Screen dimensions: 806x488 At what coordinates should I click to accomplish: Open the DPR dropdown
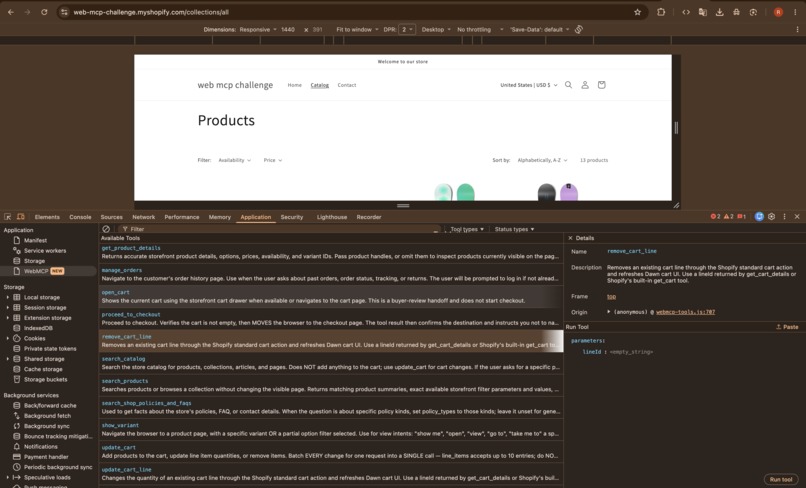click(407, 29)
